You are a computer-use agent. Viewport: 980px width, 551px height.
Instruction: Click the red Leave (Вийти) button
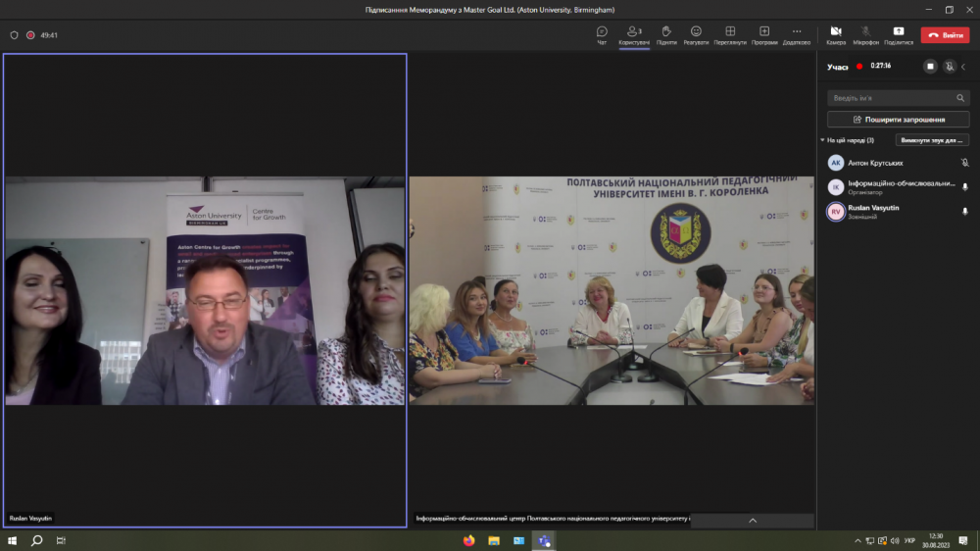[945, 34]
